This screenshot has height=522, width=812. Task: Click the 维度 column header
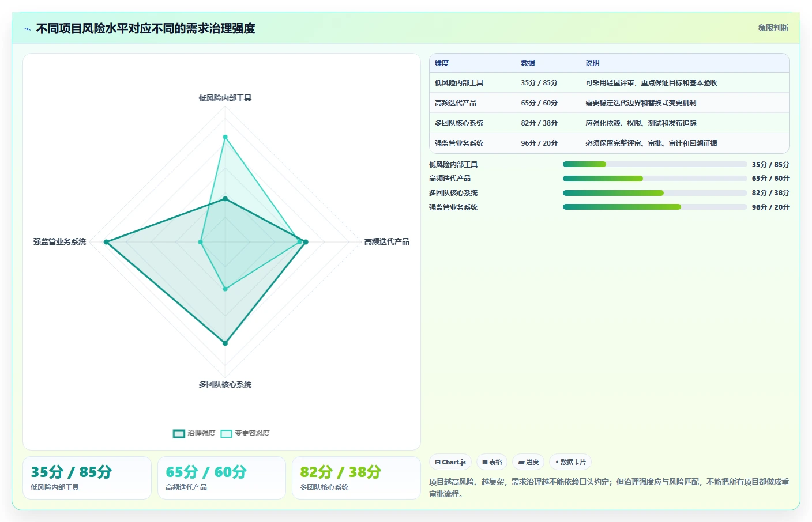pyautogui.click(x=442, y=63)
